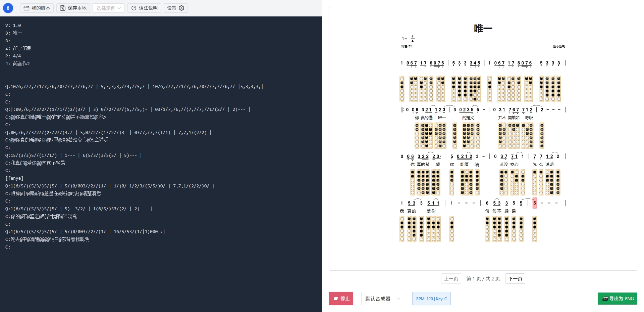Open the settings gear icon next to 设置
The width and height of the screenshot is (644, 312).
coord(181,8)
